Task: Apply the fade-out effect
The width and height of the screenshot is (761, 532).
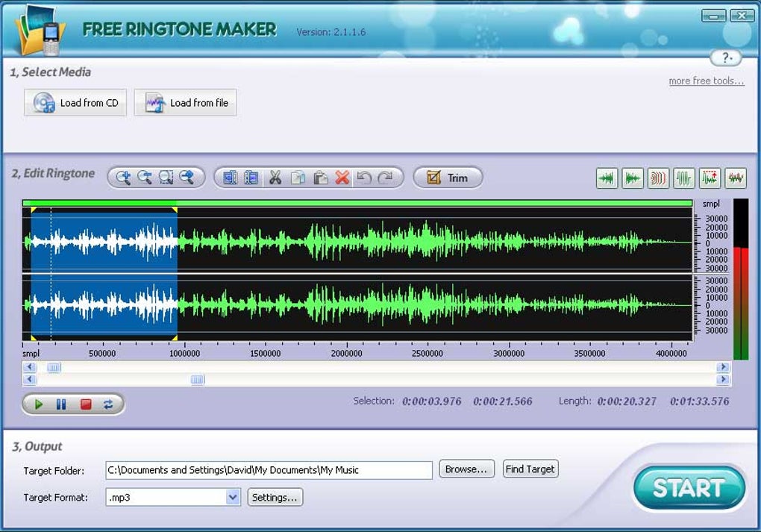Action: click(x=632, y=178)
